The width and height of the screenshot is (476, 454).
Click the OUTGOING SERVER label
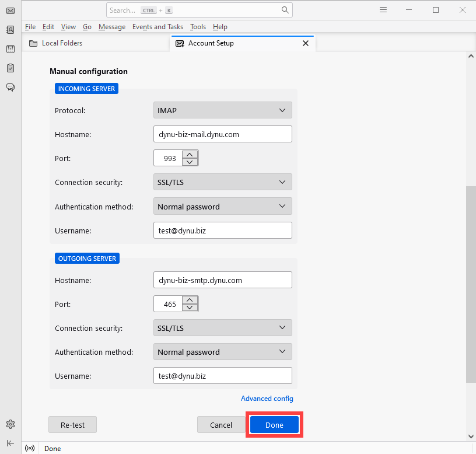87,258
